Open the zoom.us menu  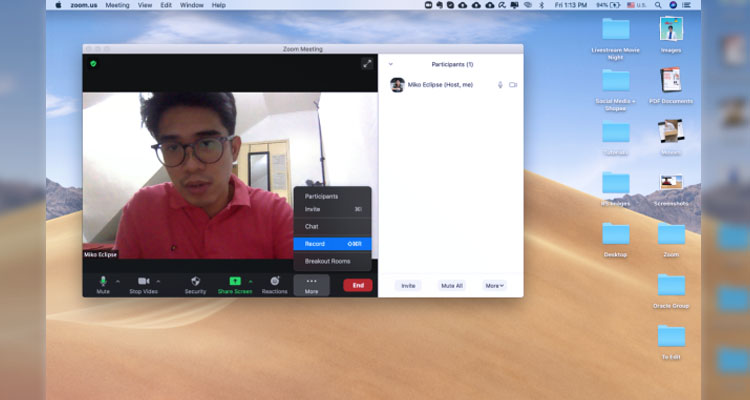84,5
